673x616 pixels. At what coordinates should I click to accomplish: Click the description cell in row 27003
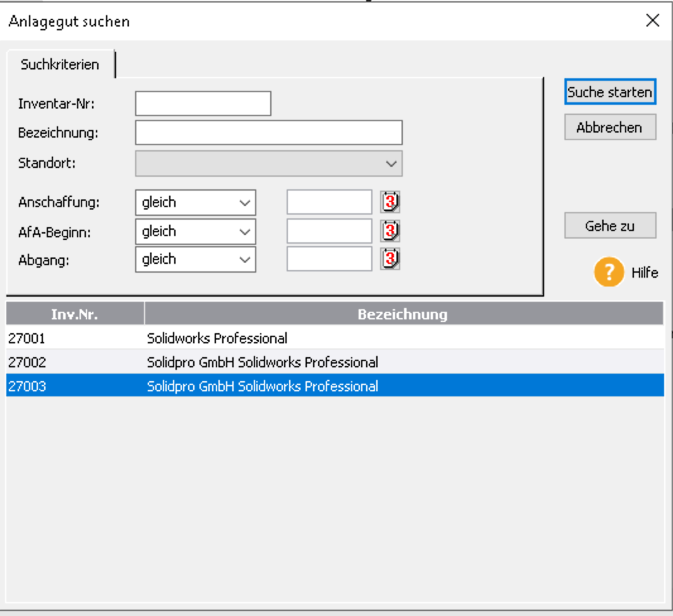click(262, 386)
